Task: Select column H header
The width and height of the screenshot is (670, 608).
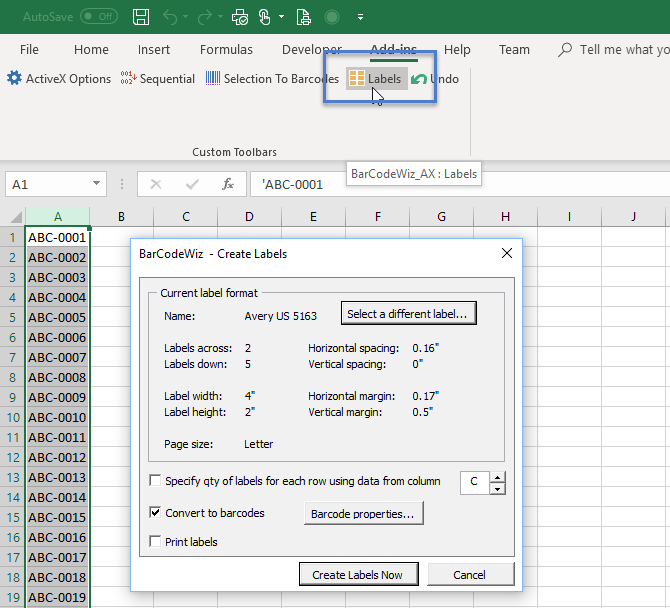Action: click(505, 217)
